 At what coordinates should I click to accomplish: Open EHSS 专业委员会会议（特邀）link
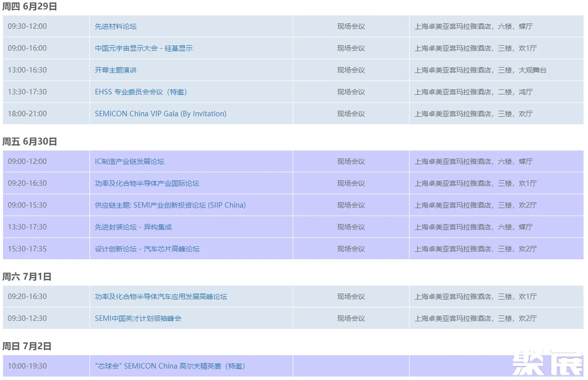tap(141, 92)
